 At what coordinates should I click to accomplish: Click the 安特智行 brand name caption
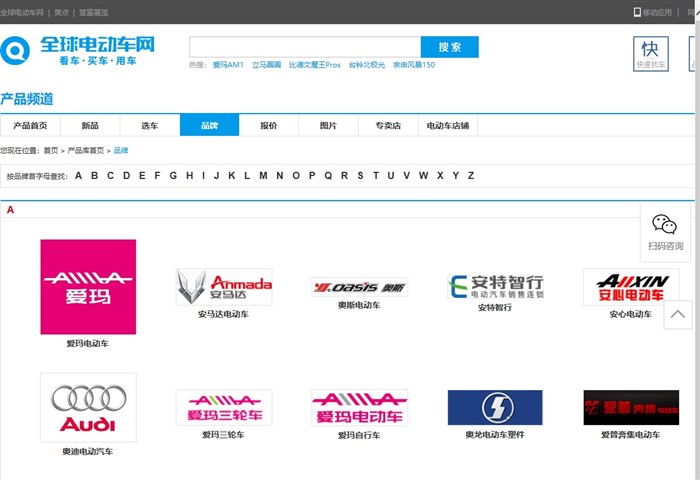[x=495, y=308]
